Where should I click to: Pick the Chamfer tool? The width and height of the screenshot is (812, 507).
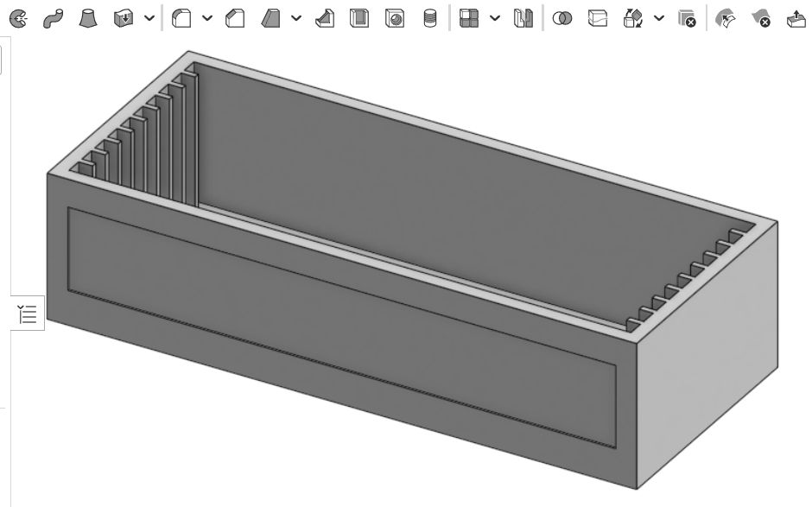point(235,19)
